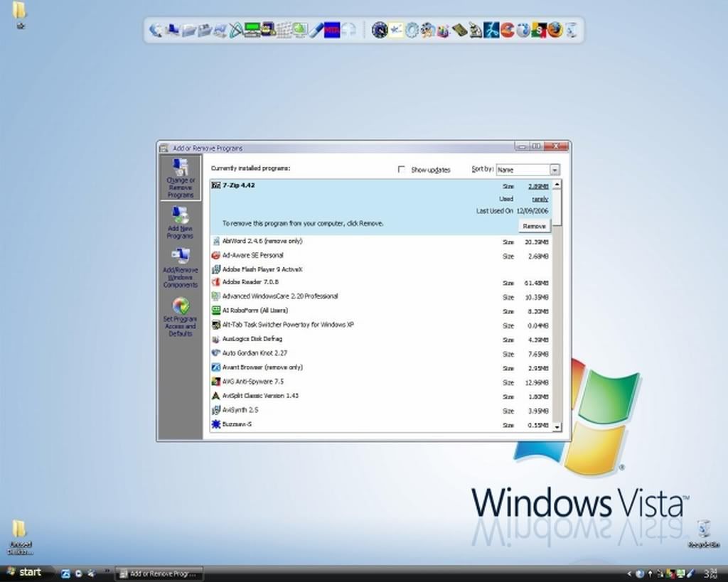Screen dimensions: 728x582
Task: Open the Sort by dropdown
Action: tap(554, 170)
